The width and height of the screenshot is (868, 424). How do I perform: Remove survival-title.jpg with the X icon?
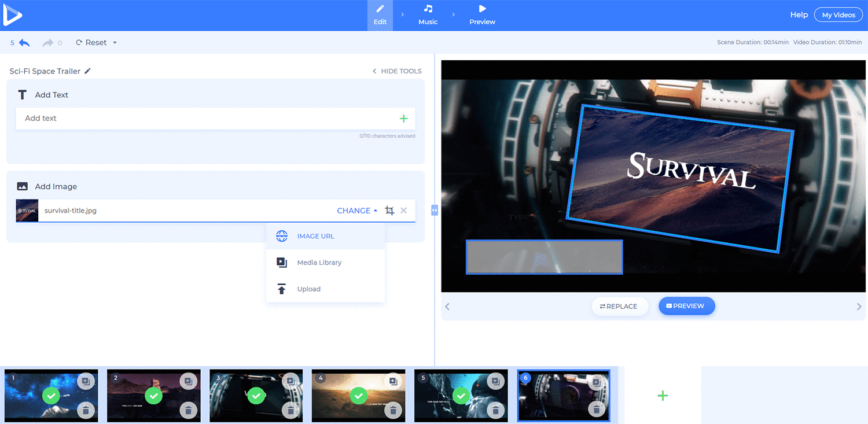404,211
